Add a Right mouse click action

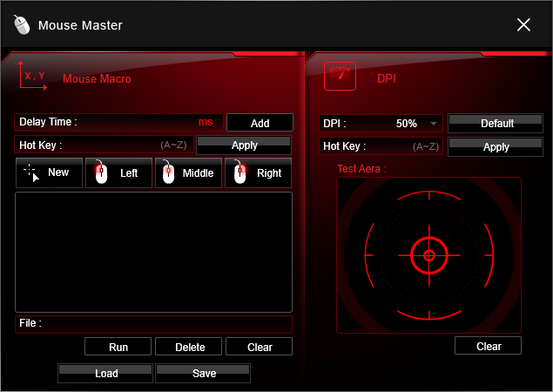[x=258, y=172]
